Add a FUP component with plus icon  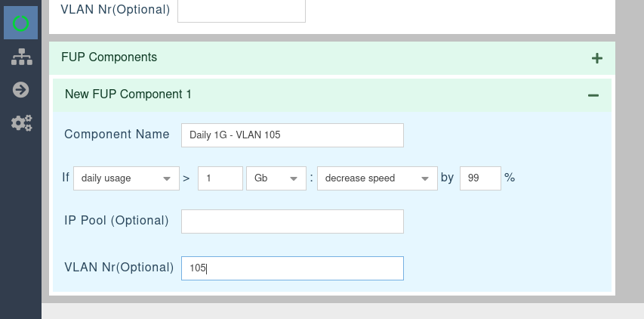point(596,58)
